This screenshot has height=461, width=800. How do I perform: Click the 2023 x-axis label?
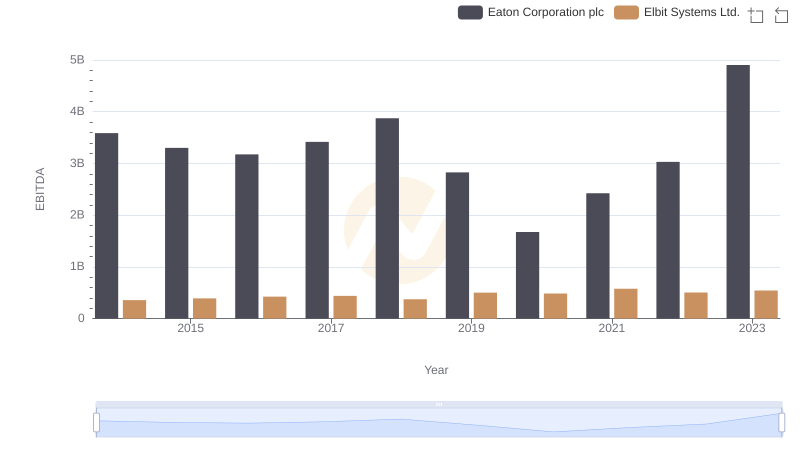point(752,328)
